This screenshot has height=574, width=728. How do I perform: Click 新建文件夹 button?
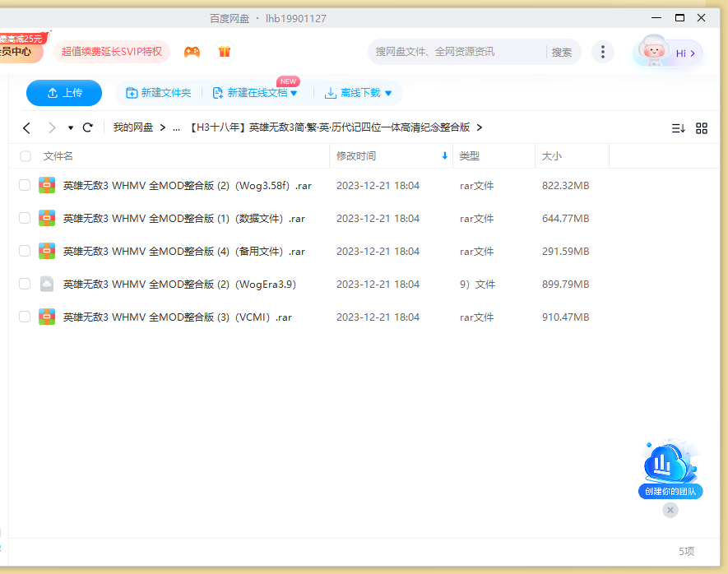158,93
